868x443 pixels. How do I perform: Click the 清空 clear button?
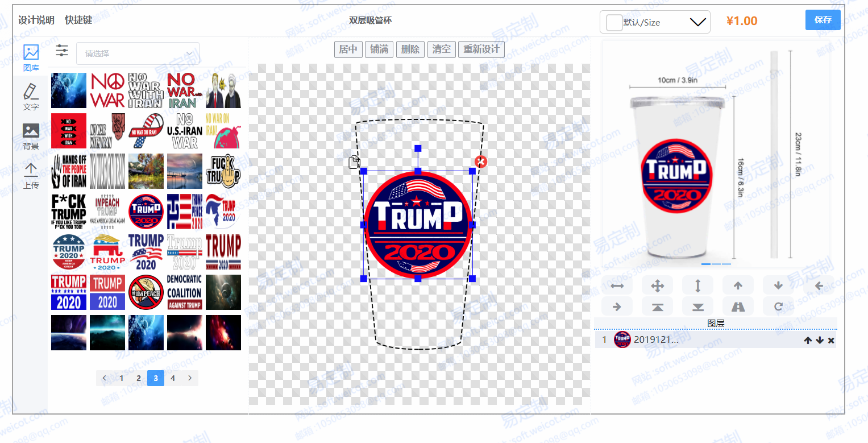[442, 49]
